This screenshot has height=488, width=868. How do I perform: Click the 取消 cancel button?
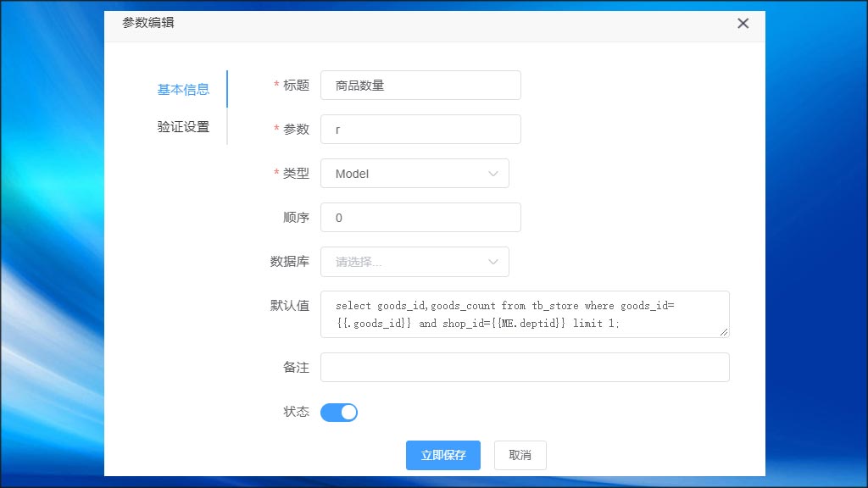coord(520,455)
